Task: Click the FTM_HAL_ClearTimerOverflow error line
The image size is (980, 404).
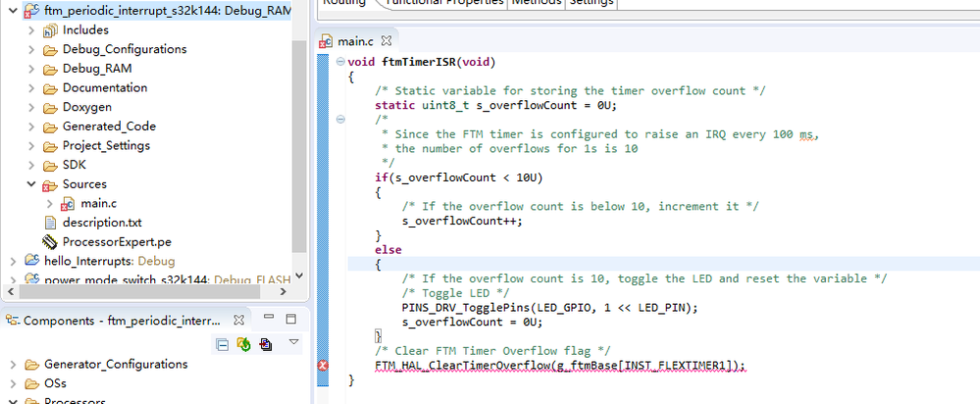Action: coord(560,366)
